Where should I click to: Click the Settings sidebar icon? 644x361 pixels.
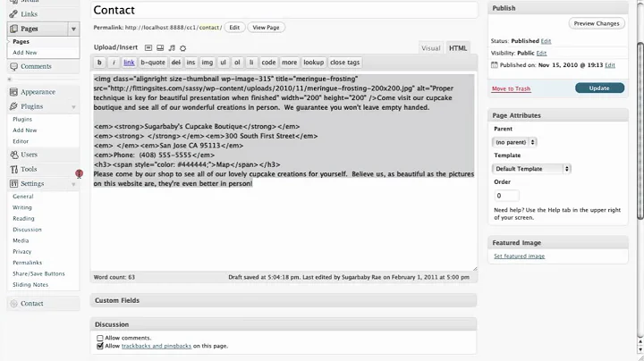[x=13, y=184]
